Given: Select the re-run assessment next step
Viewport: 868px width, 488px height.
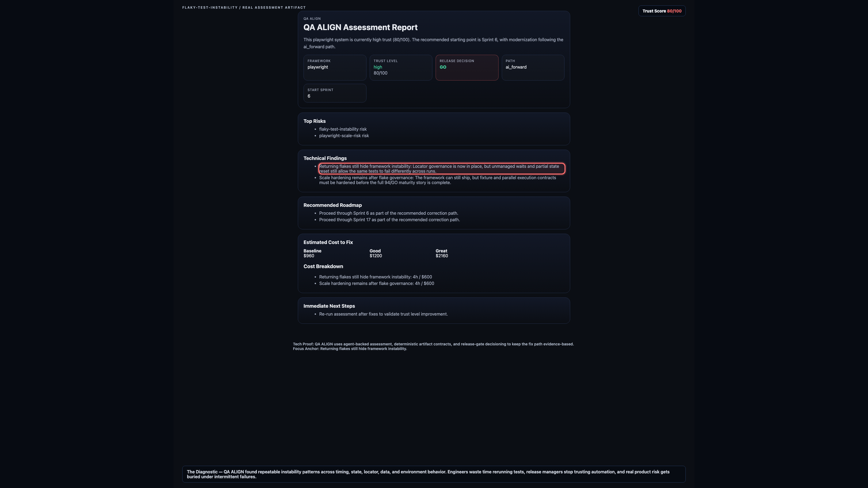Looking at the screenshot, I should point(383,314).
